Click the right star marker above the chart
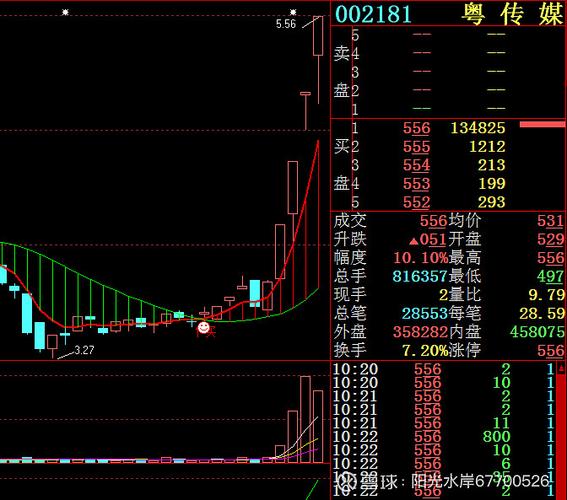 pyautogui.click(x=293, y=12)
